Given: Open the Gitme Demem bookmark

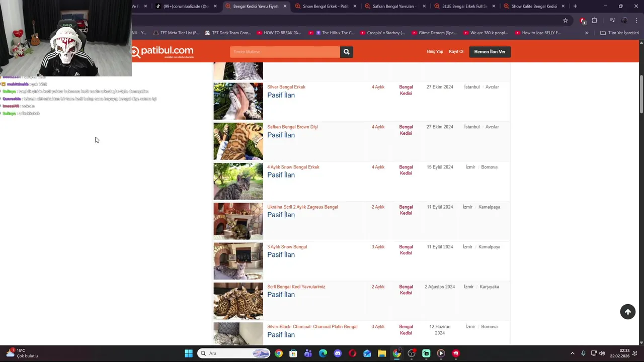Looking at the screenshot, I should click(x=434, y=33).
